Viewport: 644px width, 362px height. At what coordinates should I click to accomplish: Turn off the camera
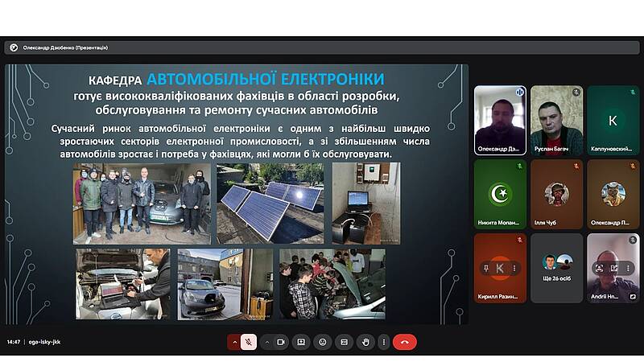coord(281,342)
